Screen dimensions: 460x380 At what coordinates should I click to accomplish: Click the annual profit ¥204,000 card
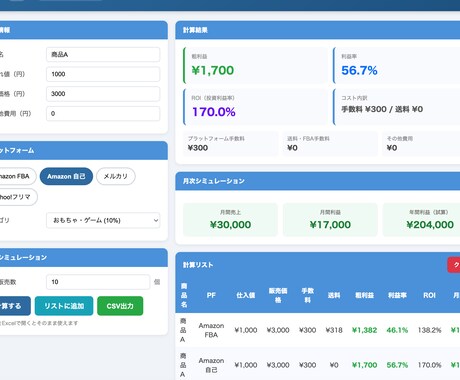click(x=422, y=220)
